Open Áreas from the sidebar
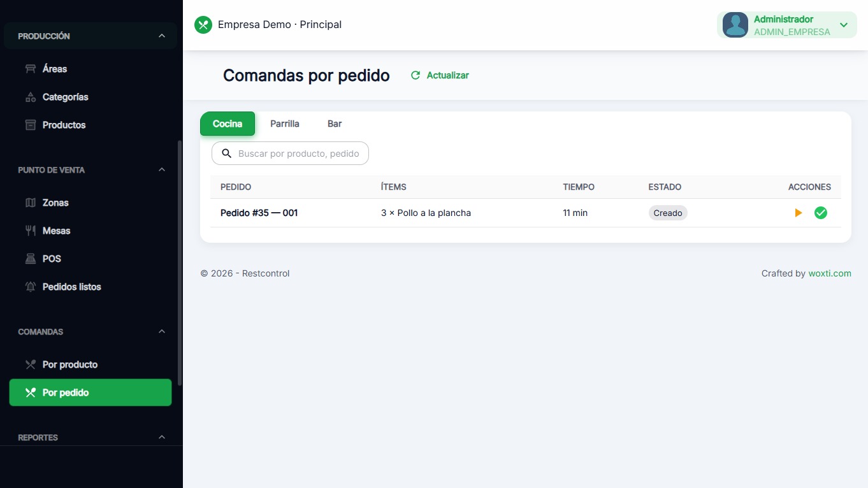 55,69
